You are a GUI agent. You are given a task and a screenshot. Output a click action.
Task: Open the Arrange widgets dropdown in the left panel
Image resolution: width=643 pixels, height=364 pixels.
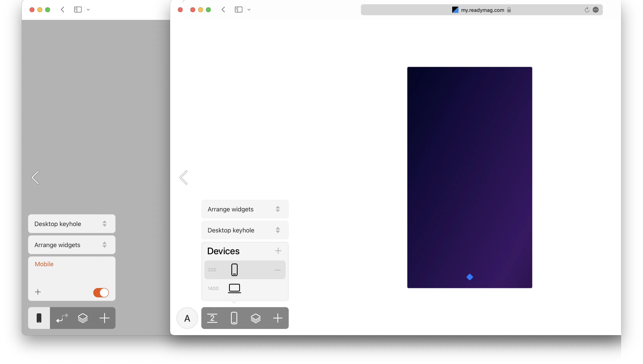[x=72, y=245]
